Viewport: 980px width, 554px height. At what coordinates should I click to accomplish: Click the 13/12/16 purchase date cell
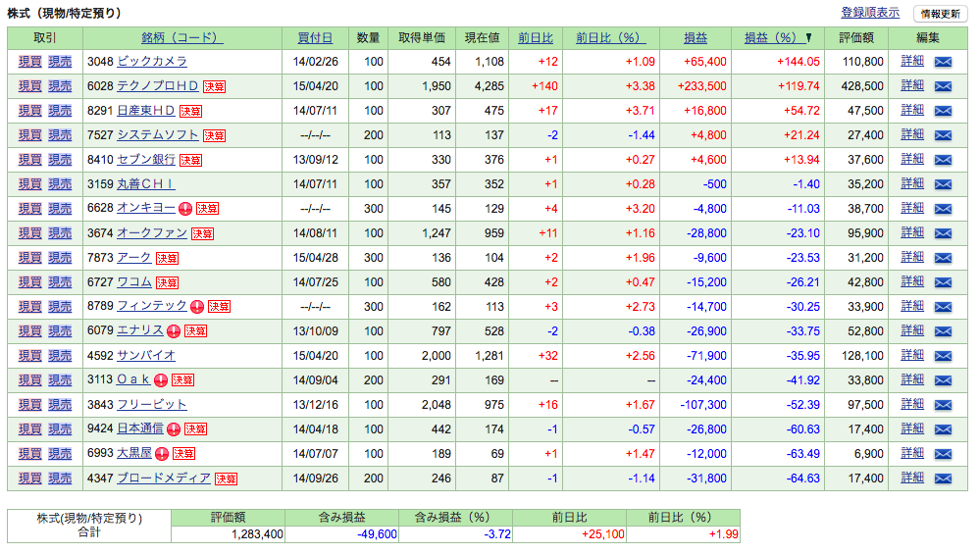click(316, 405)
